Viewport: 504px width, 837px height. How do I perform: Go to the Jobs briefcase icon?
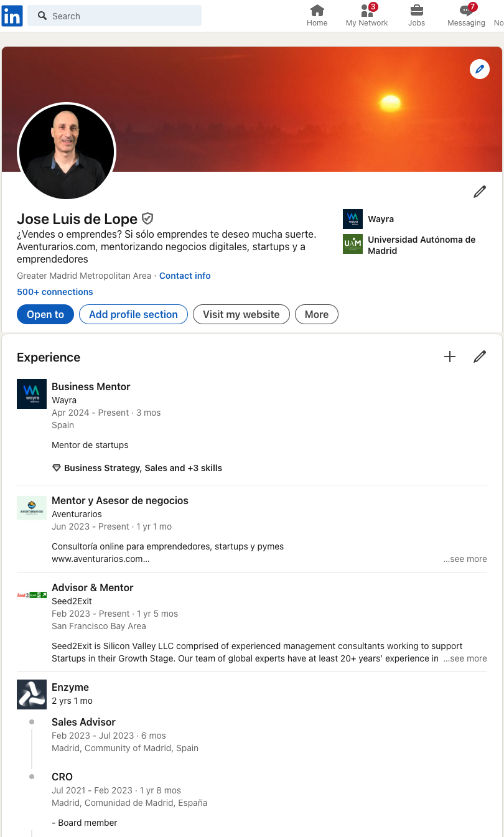(416, 10)
